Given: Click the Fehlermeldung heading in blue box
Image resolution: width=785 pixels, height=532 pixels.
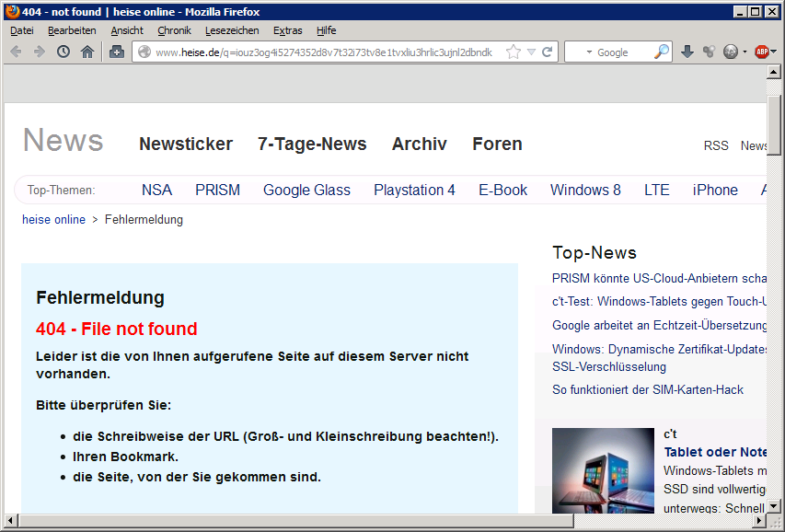Looking at the screenshot, I should click(x=100, y=297).
